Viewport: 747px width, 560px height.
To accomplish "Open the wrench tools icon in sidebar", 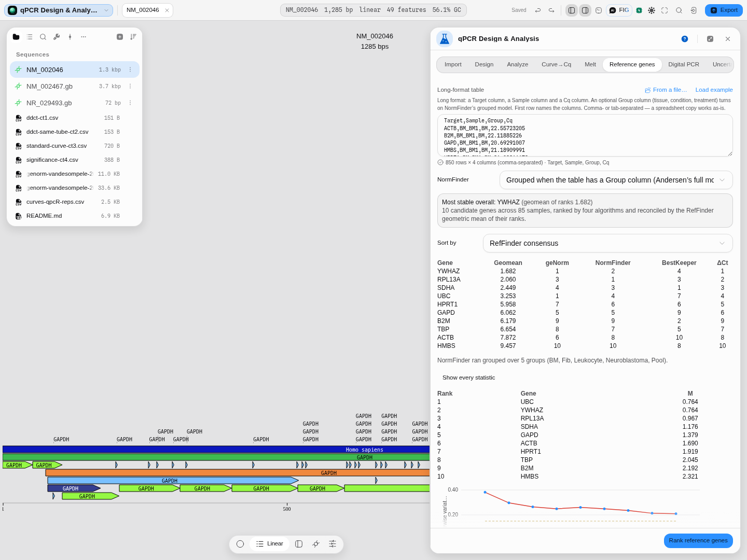I will click(57, 37).
